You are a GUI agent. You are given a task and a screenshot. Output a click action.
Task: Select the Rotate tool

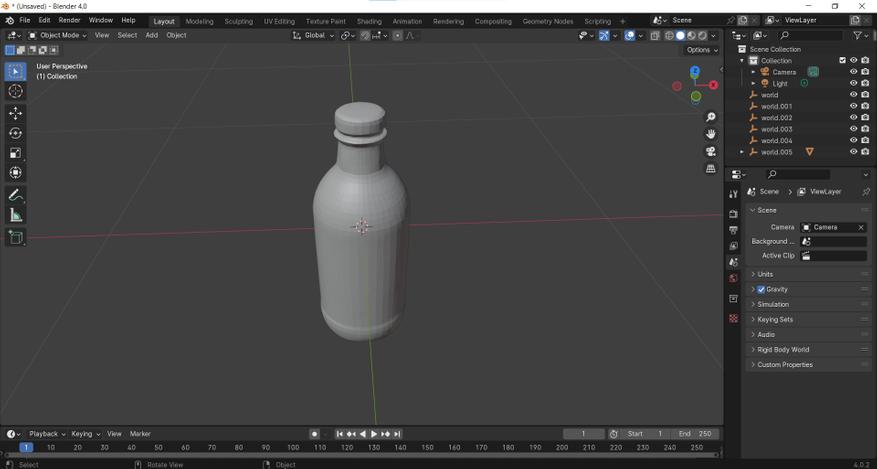coord(15,133)
